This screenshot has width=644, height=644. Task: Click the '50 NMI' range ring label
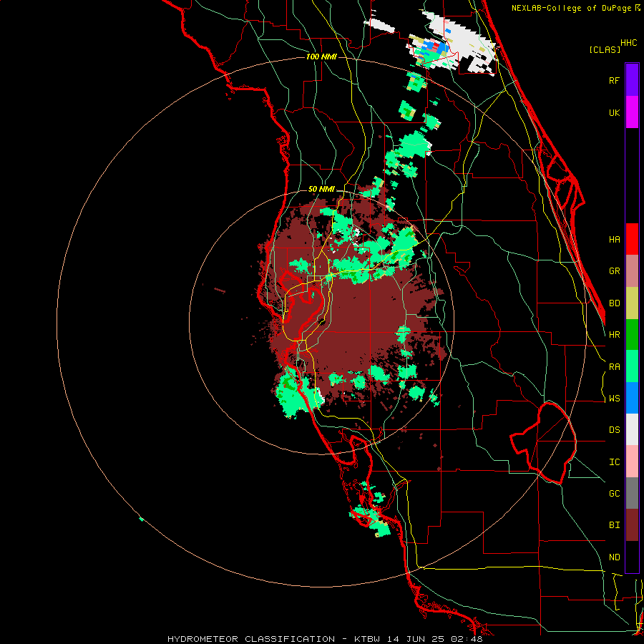point(321,189)
